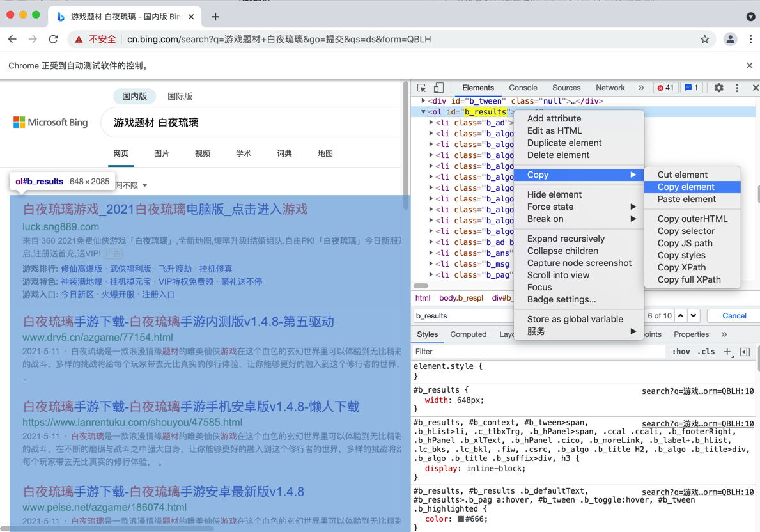Go back to previous page
760x532 pixels.
pyautogui.click(x=13, y=39)
